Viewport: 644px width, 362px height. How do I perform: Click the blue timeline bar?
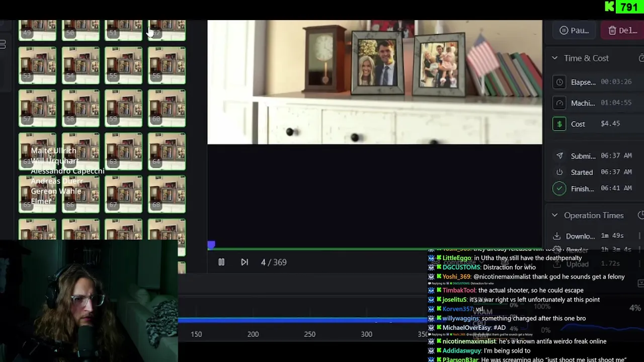302,320
